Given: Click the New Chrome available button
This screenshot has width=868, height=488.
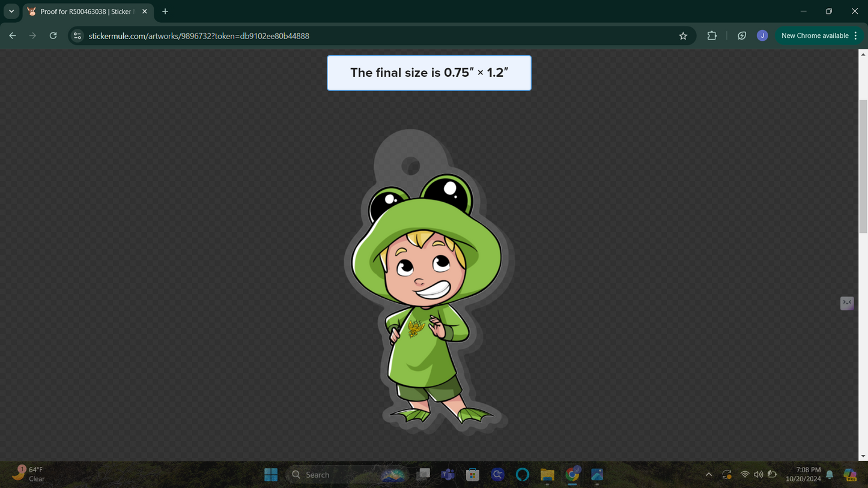Looking at the screenshot, I should coord(815,35).
